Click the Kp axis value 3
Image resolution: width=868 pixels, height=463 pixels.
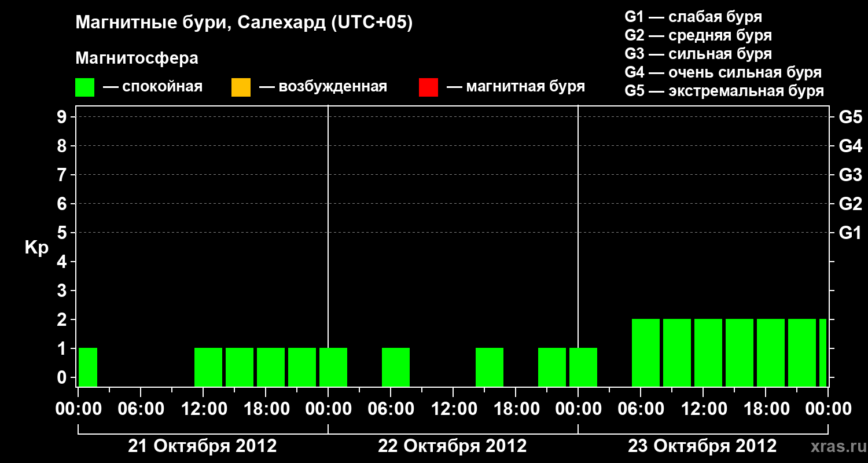63,291
